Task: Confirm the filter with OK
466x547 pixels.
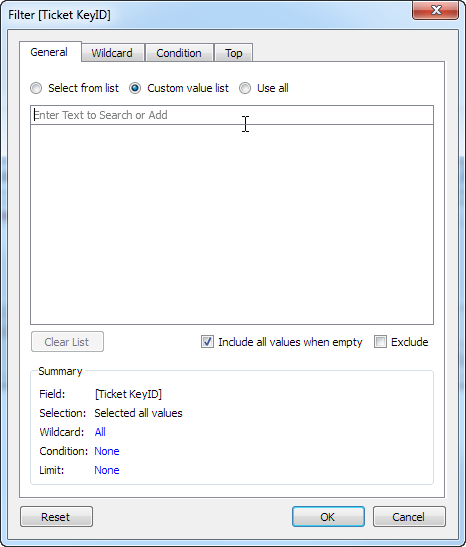Action: coord(328,517)
